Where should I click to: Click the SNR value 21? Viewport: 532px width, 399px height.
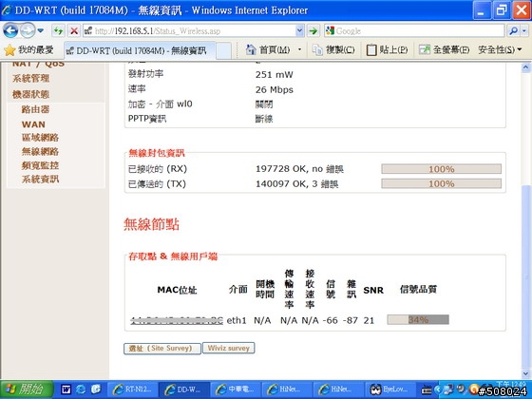pos(369,320)
